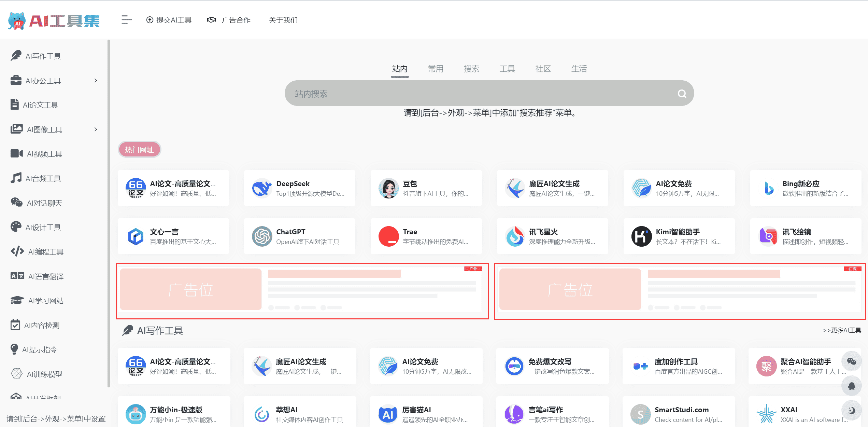Screen dimensions: 868x427
Task: Click the AI对话聊天 chat bubble icon
Action: coord(16,202)
